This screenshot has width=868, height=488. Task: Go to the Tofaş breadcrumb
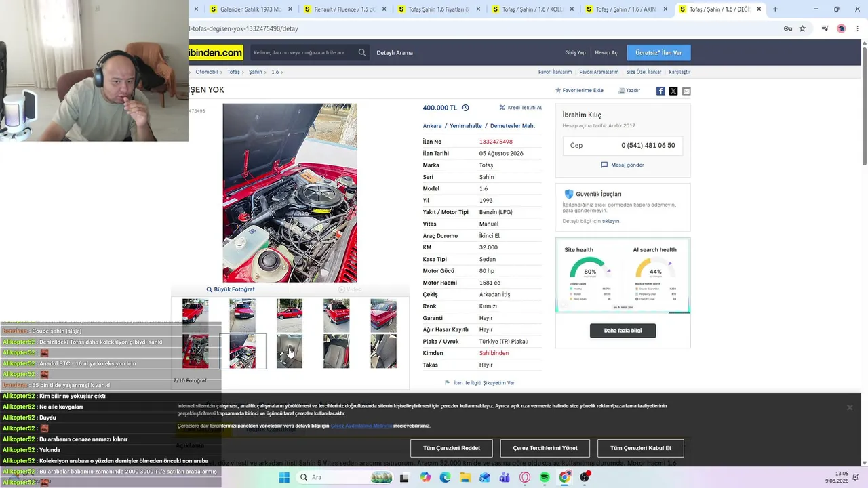(233, 72)
